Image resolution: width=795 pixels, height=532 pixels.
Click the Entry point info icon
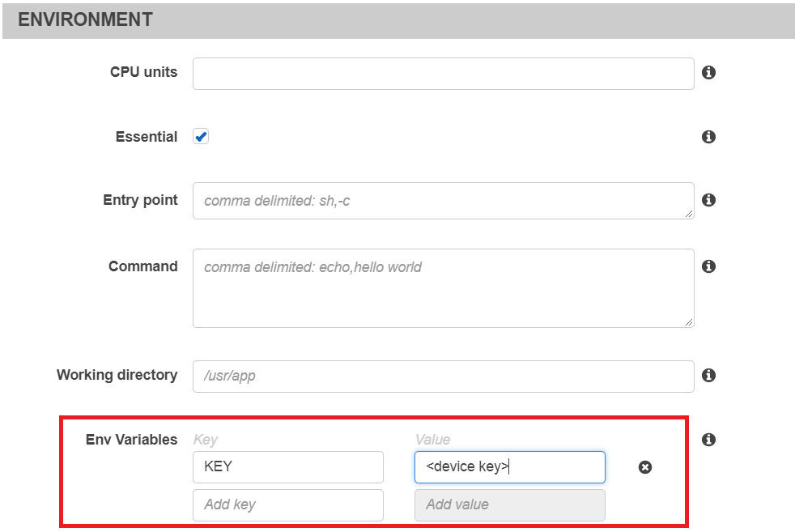[708, 200]
